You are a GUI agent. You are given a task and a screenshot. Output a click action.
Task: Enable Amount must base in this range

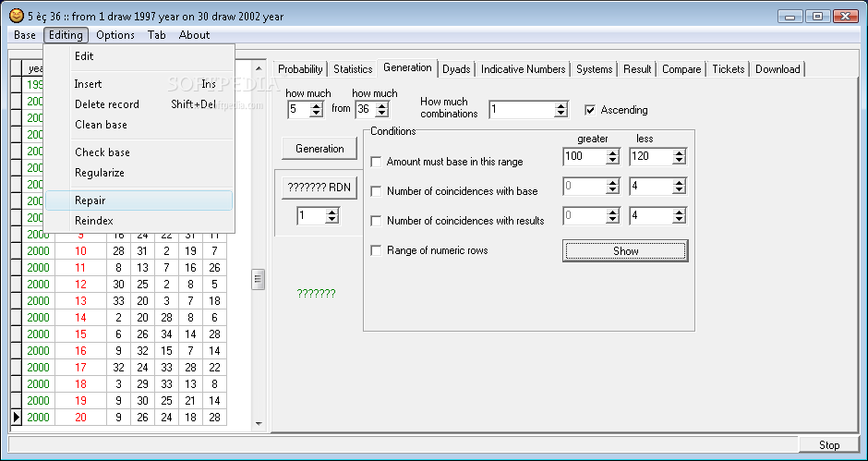[376, 162]
